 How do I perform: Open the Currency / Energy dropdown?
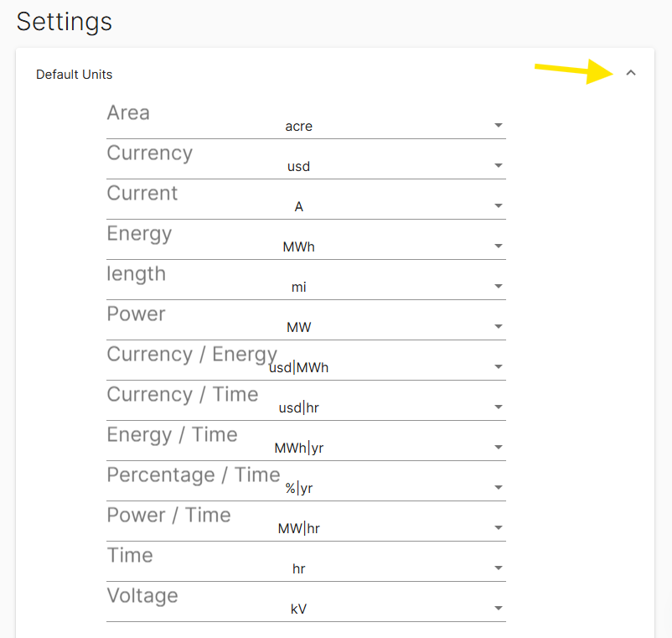(x=498, y=366)
